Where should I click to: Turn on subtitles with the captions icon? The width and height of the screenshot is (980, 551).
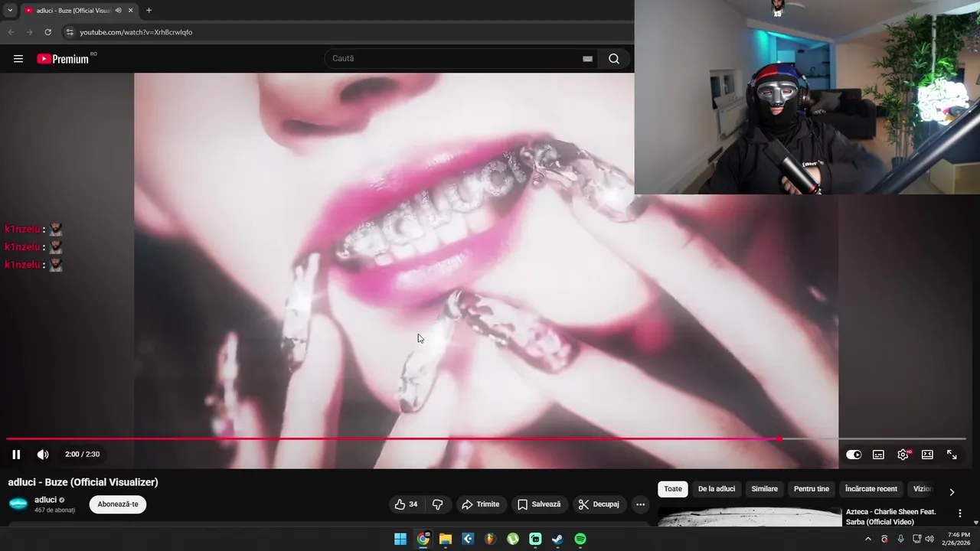(x=878, y=455)
